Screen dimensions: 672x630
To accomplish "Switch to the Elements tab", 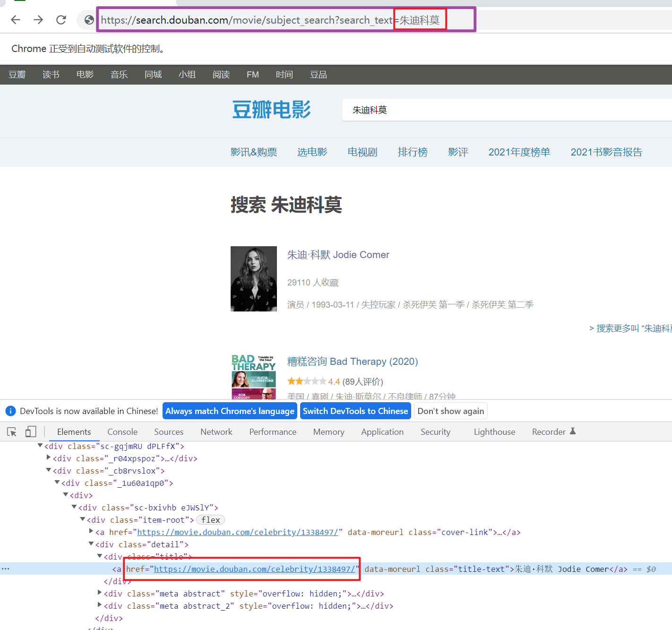I will [74, 432].
